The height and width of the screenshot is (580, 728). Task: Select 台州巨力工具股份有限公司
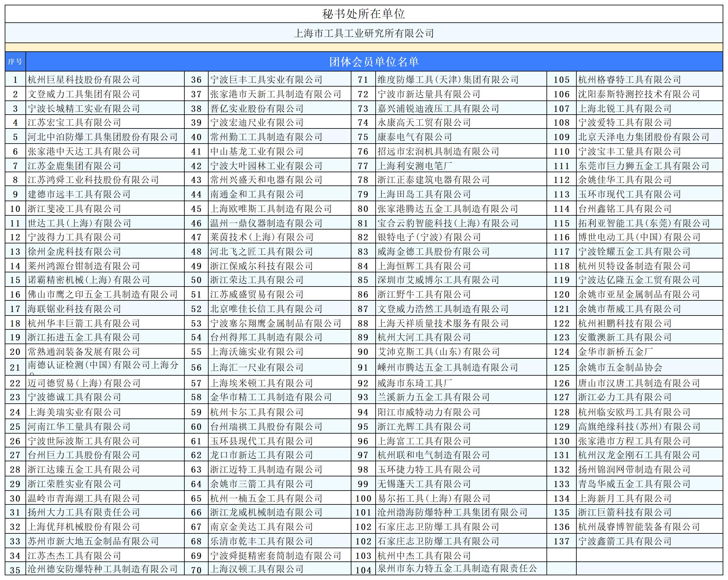84,455
